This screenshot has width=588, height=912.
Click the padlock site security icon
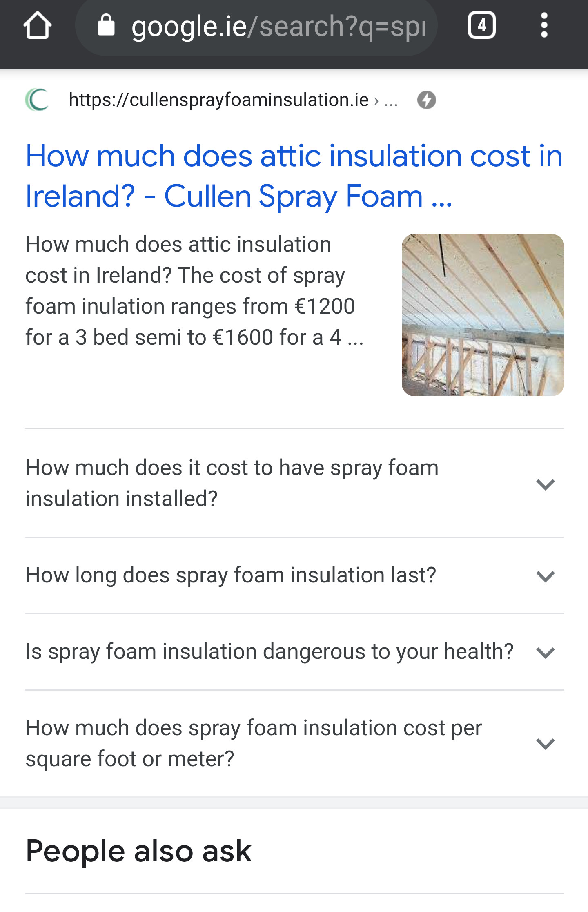click(x=106, y=26)
